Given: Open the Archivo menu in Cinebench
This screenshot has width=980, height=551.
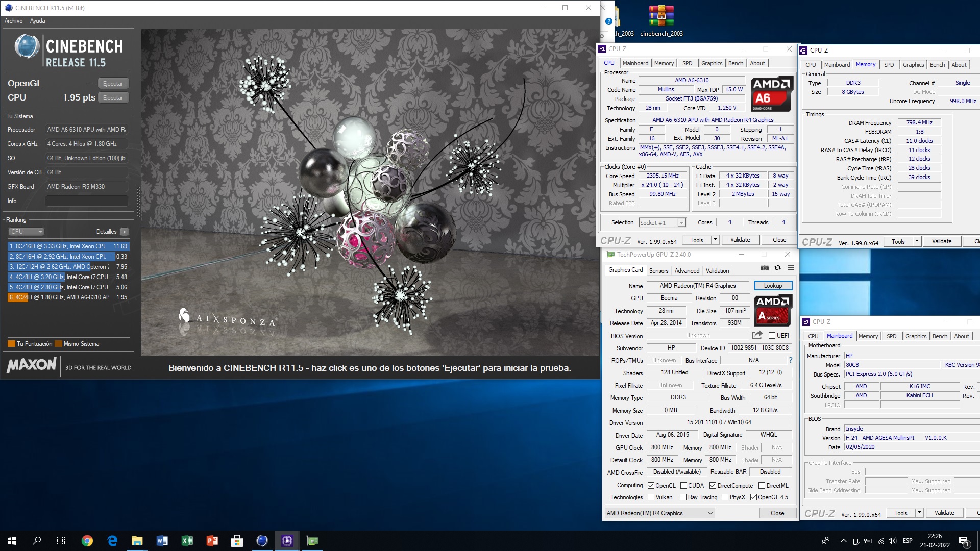Looking at the screenshot, I should click(14, 21).
